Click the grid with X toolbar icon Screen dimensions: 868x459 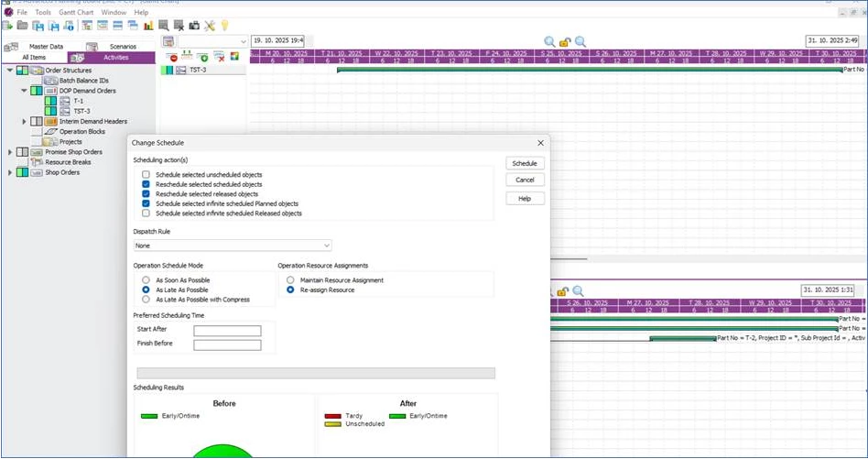pyautogui.click(x=179, y=26)
